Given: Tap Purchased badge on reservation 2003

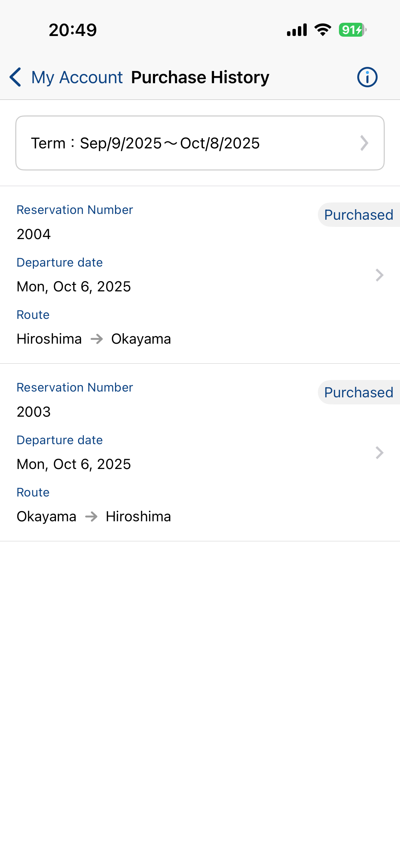Looking at the screenshot, I should 358,393.
